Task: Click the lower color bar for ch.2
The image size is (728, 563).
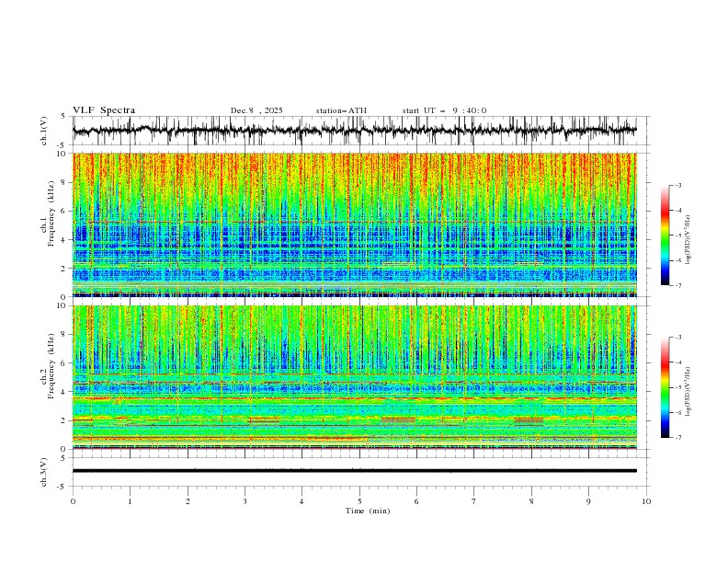Action: [x=665, y=387]
